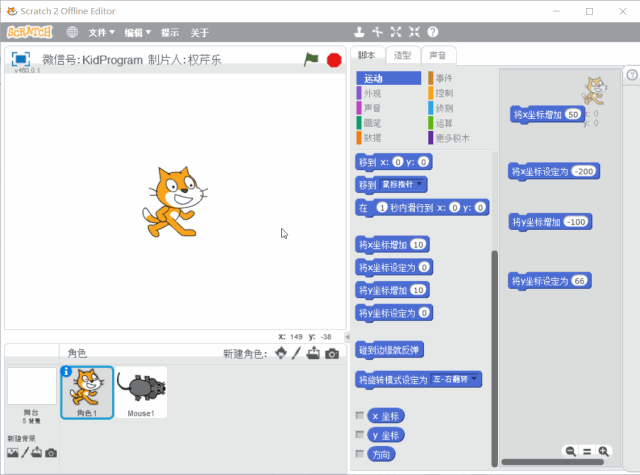Select the delete scissors tool
This screenshot has width=640, height=475.
click(x=378, y=32)
